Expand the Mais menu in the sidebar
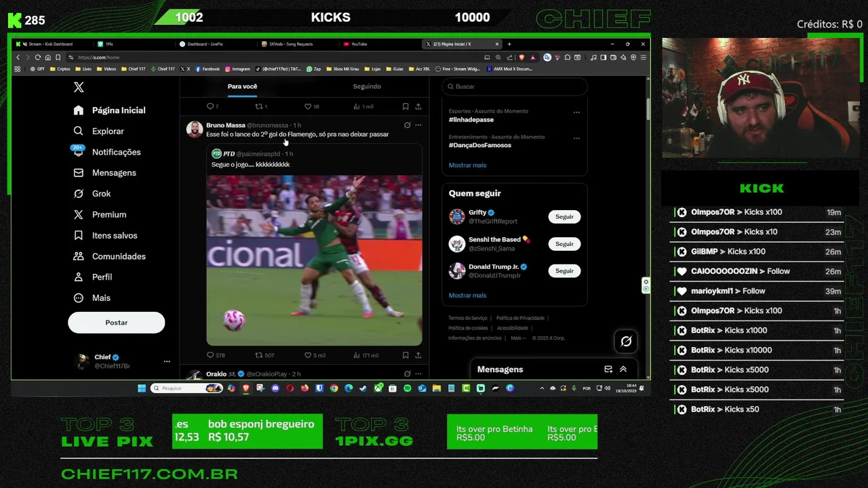 (x=92, y=298)
